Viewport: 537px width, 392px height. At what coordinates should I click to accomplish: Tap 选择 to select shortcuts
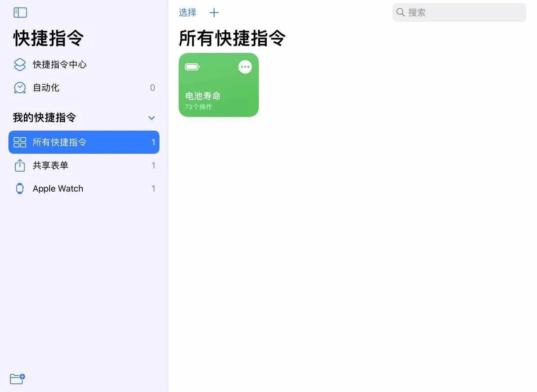click(x=188, y=13)
